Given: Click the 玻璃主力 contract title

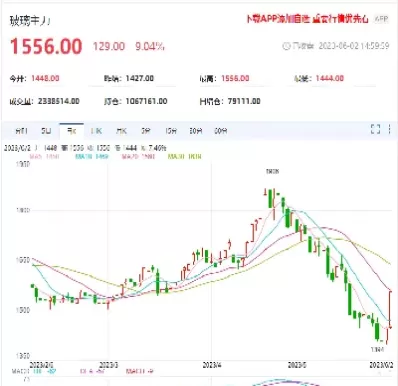Looking at the screenshot, I should click(x=30, y=21).
